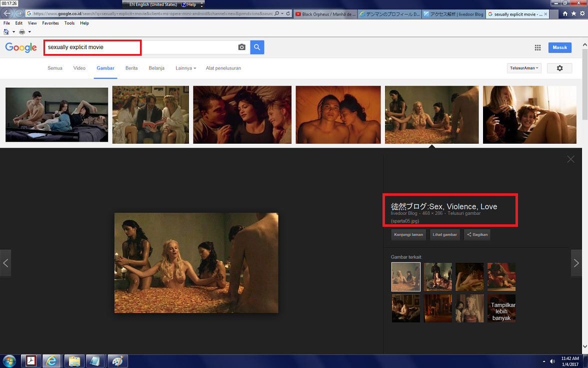Open the TelusurAman dropdown

524,68
